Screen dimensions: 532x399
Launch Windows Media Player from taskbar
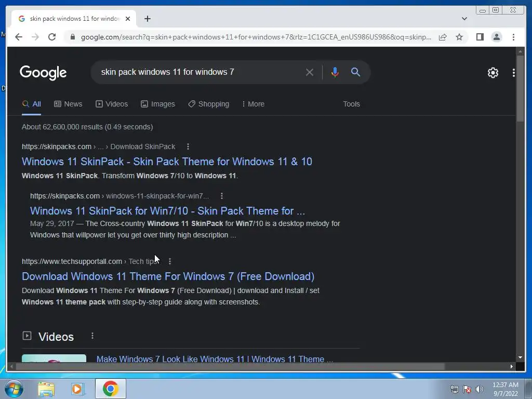click(x=78, y=389)
